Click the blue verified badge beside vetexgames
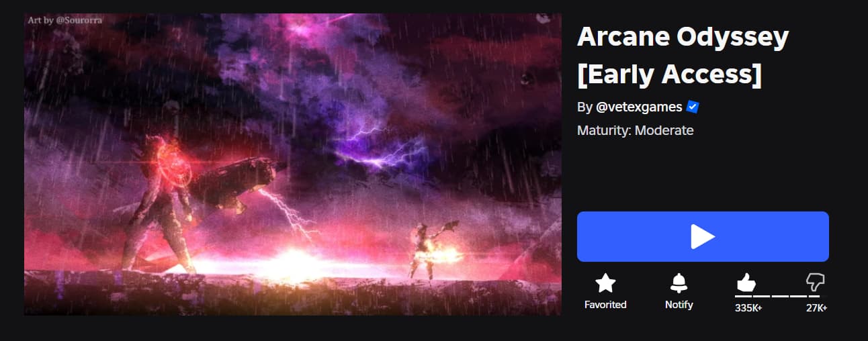The height and width of the screenshot is (341, 868). point(693,107)
